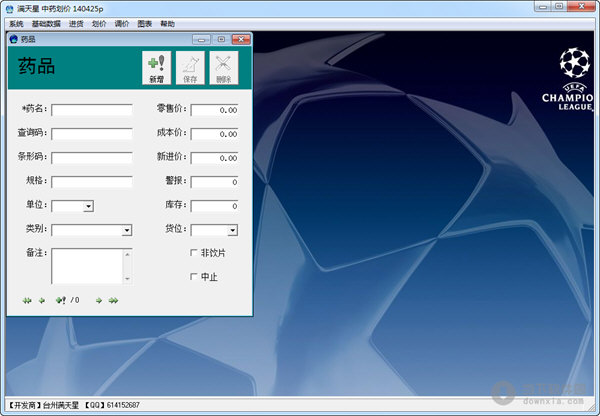The width and height of the screenshot is (600, 416).
Task: Go to previous record with single-left arrow
Action: tap(42, 300)
